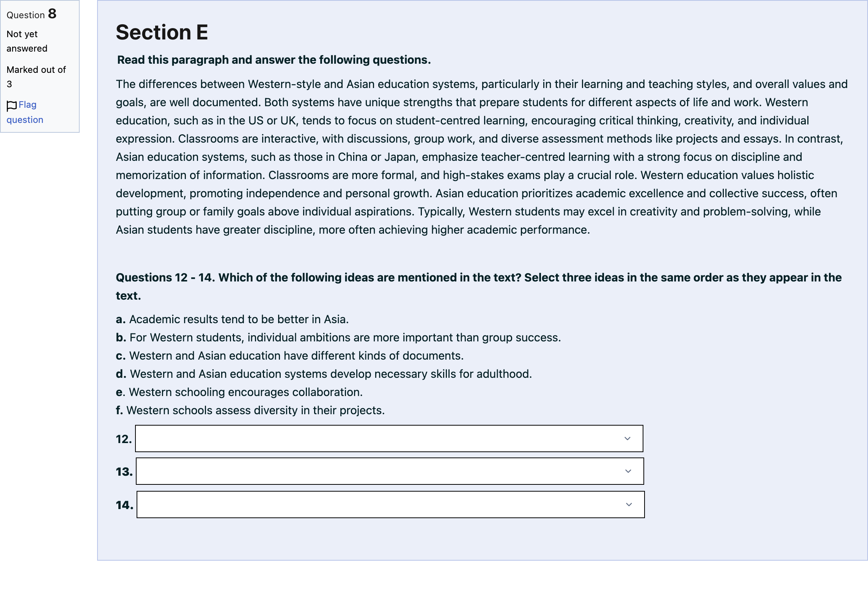Click the chevron arrow in dropdown 13
Viewport: 868px width, 591px height.
point(628,471)
